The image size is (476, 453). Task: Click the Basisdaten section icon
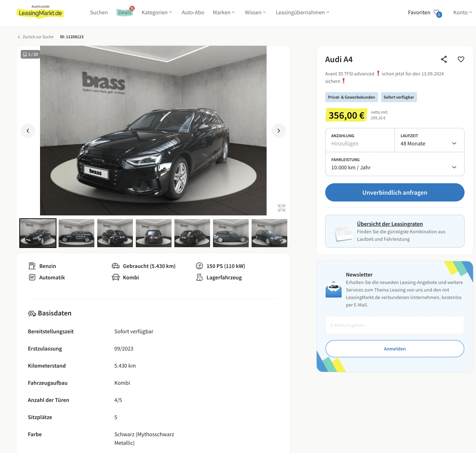tap(32, 314)
